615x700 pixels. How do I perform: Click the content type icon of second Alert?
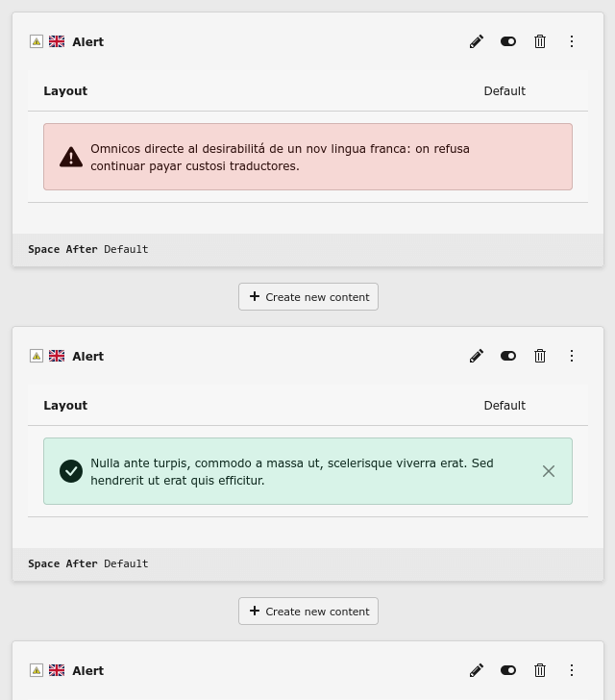click(x=37, y=356)
